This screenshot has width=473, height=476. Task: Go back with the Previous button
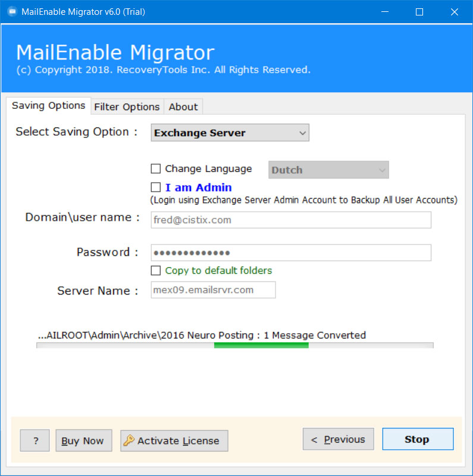click(x=338, y=439)
